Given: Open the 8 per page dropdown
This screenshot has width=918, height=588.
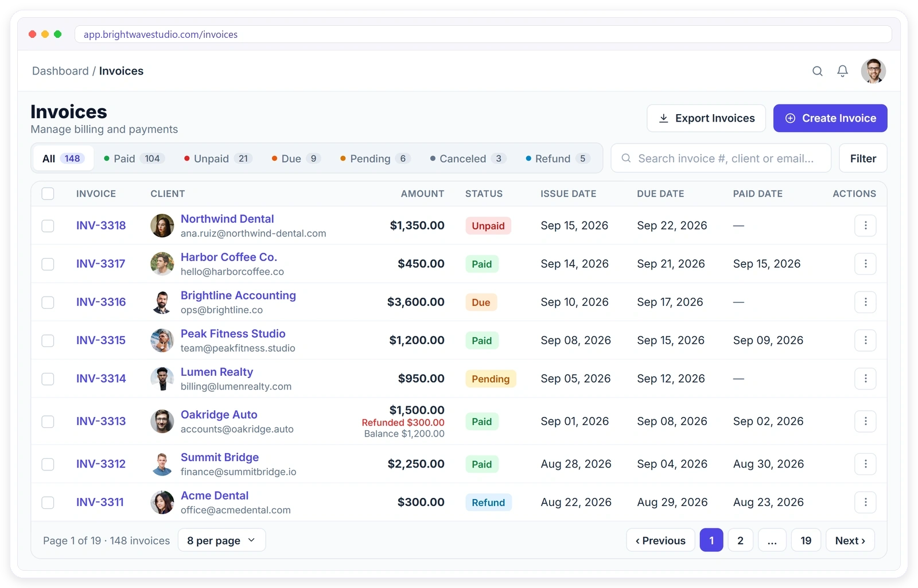Looking at the screenshot, I should pyautogui.click(x=222, y=540).
